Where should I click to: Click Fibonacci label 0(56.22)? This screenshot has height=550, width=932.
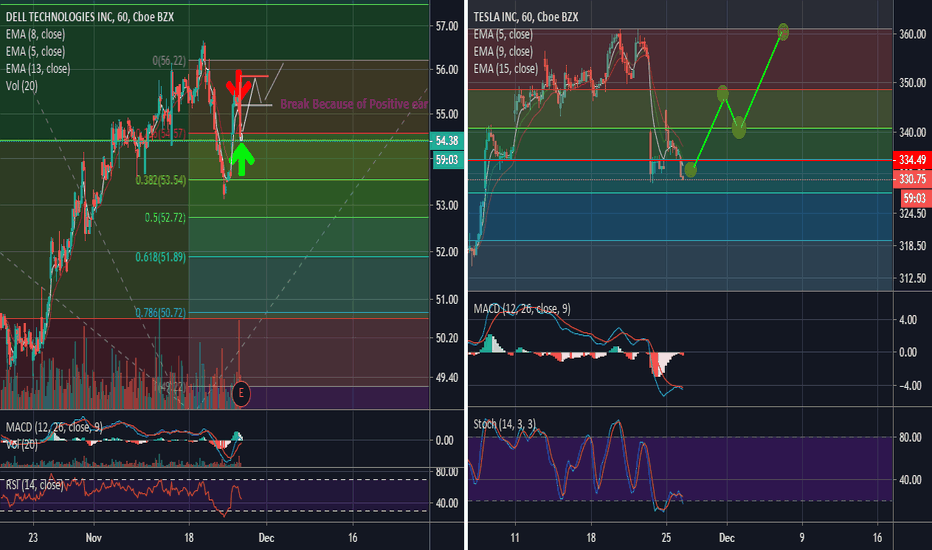tap(169, 61)
